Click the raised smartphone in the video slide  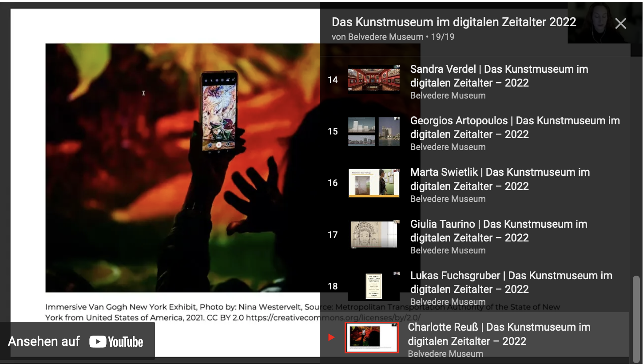[219, 111]
